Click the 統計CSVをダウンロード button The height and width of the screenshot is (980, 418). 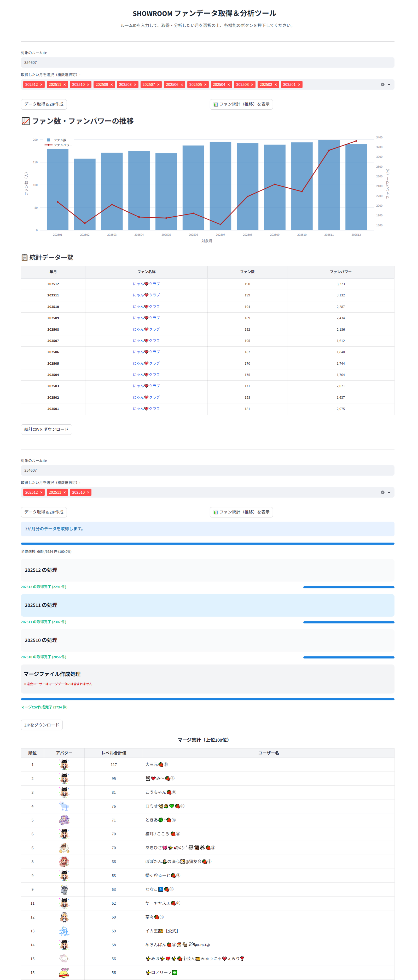[46, 429]
